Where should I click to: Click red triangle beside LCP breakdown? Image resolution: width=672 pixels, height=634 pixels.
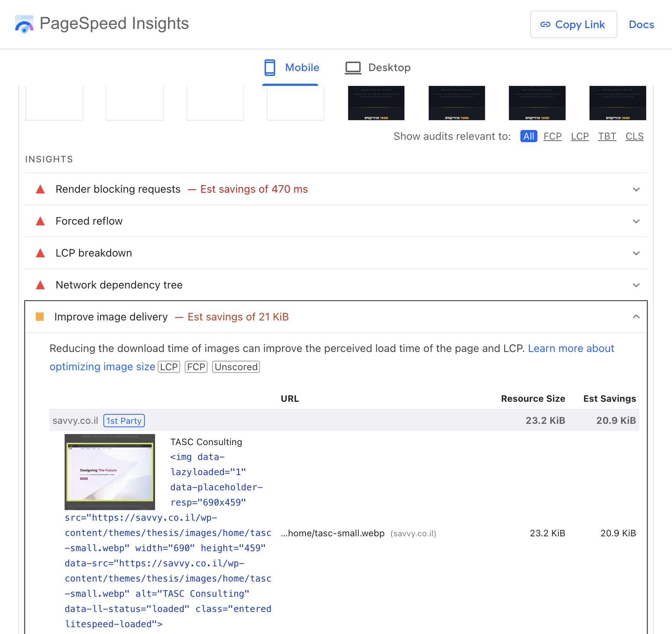click(x=40, y=253)
